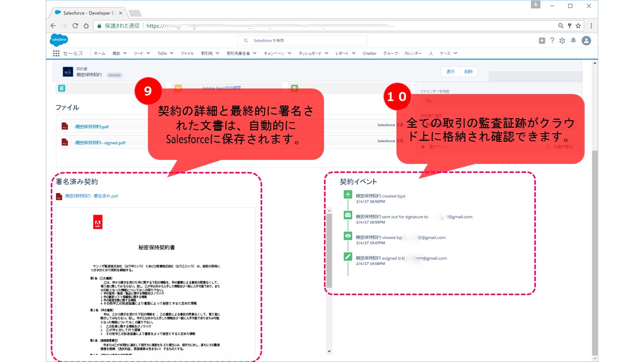Image resolution: width=644 pixels, height=362 pixels.
Task: Open the ホーム tab
Action: pyautogui.click(x=100, y=53)
